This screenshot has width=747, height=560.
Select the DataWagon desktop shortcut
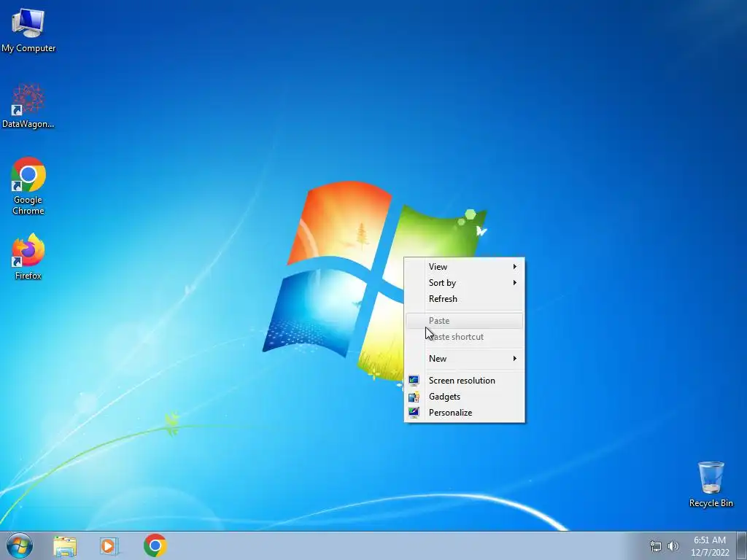click(x=28, y=106)
